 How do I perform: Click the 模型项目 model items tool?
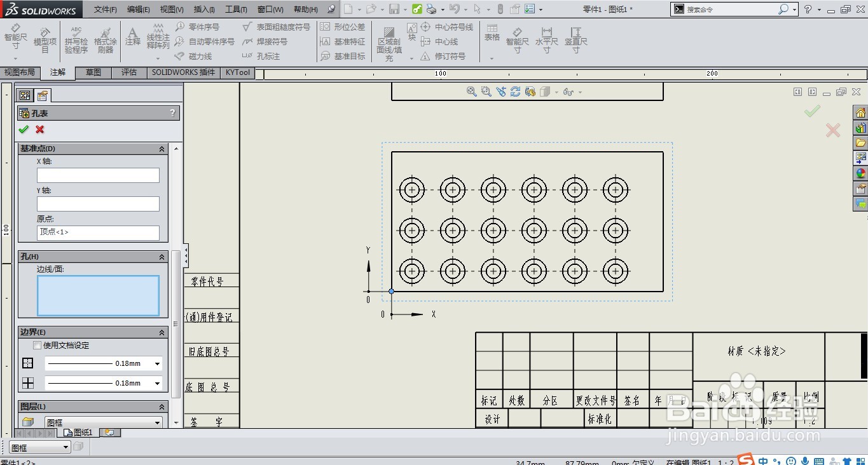(45, 40)
